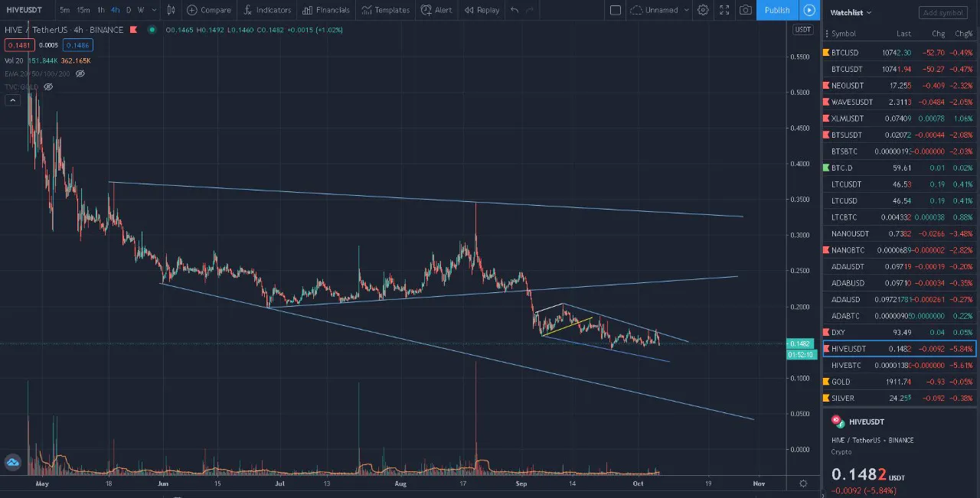The image size is (980, 498).
Task: Select BTSUSDT in watchlist
Action: point(900,135)
